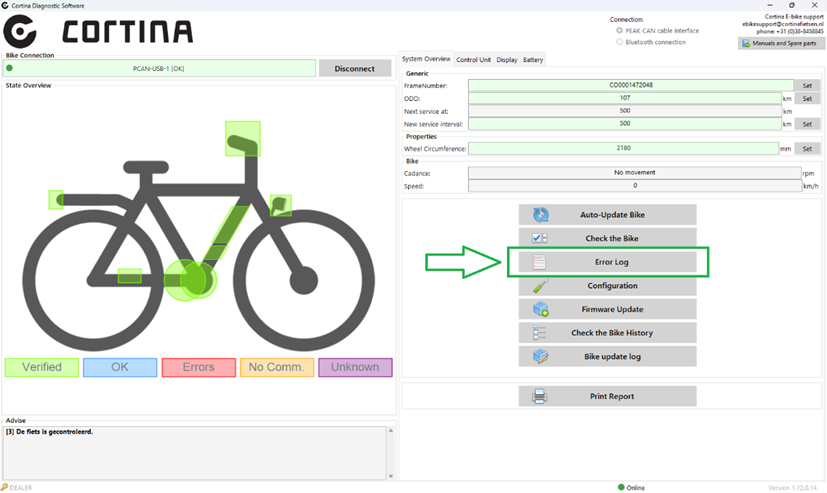The image size is (827, 493).
Task: Click the New service interval field
Action: [x=624, y=123]
